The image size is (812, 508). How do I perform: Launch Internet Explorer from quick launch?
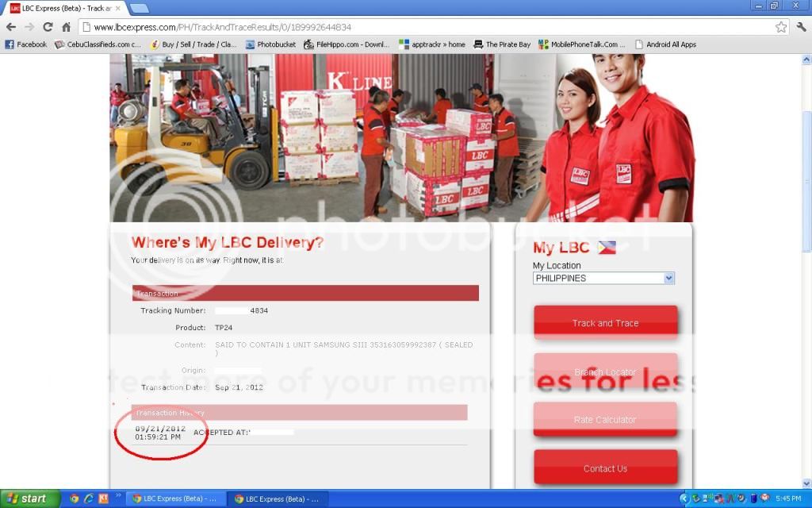click(x=89, y=498)
